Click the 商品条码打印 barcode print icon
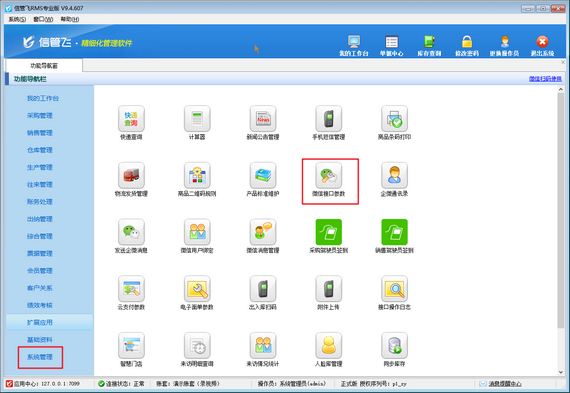This screenshot has width=570, height=393. point(394,119)
